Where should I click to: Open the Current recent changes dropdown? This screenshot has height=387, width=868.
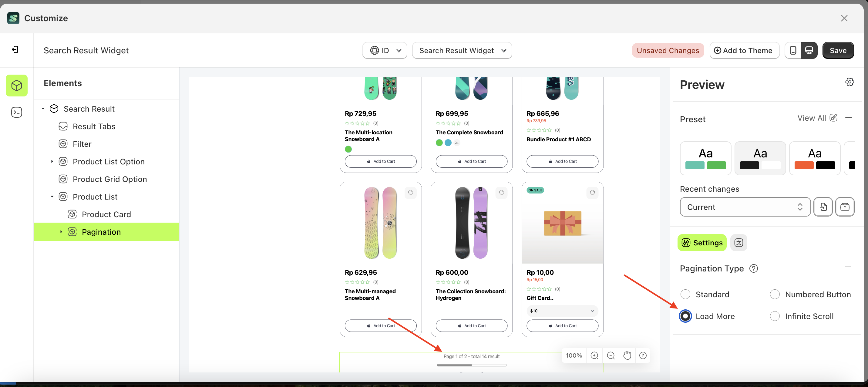745,207
